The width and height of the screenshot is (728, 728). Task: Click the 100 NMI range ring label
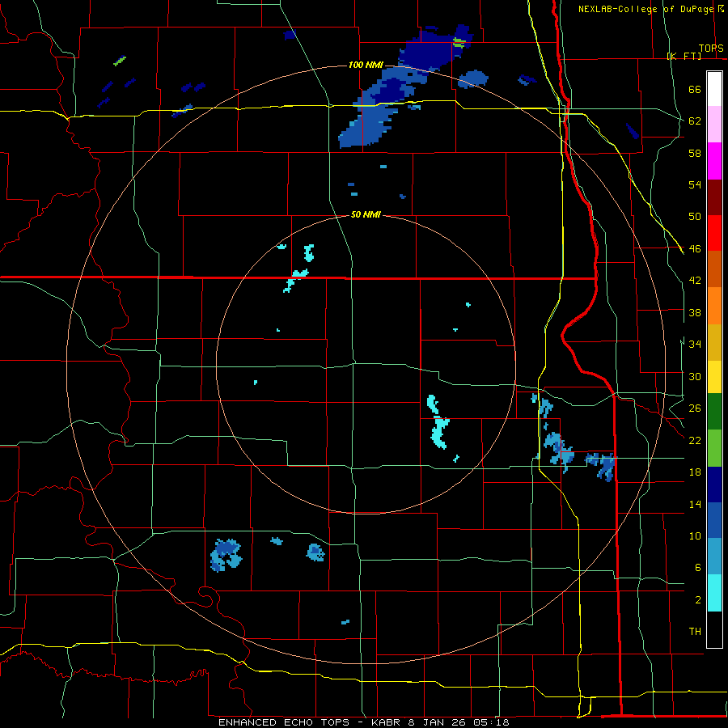(366, 65)
